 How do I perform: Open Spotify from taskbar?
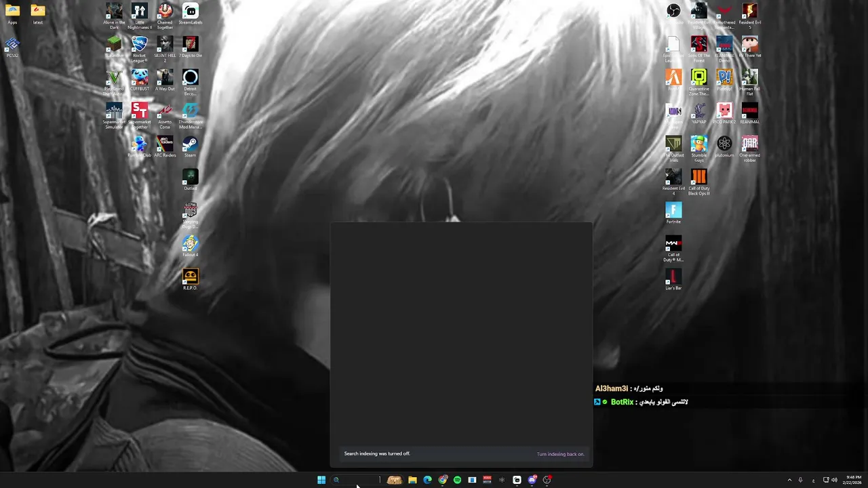click(457, 480)
